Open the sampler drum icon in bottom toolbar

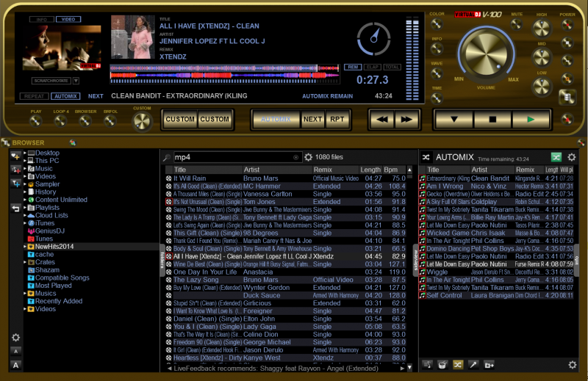pyautogui.click(x=442, y=365)
